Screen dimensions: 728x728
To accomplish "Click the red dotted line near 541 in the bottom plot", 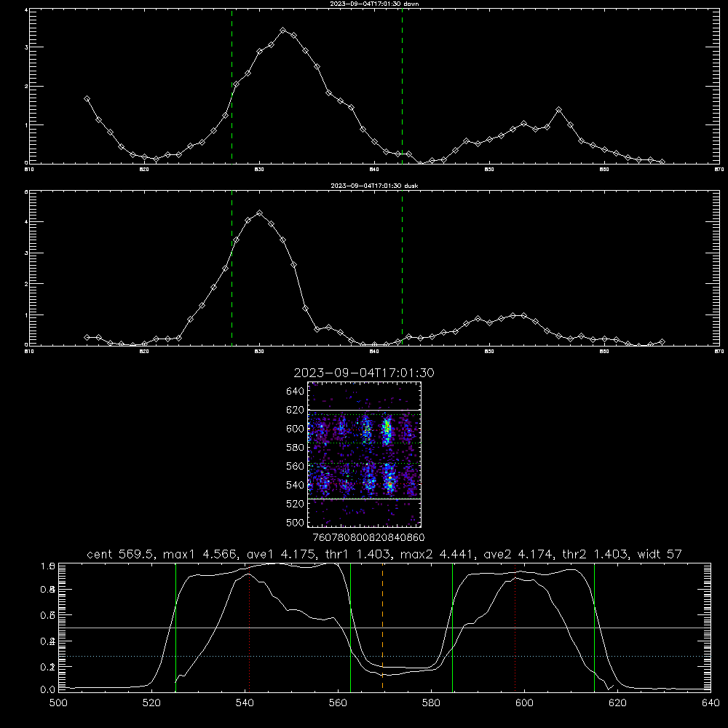I will [249, 627].
